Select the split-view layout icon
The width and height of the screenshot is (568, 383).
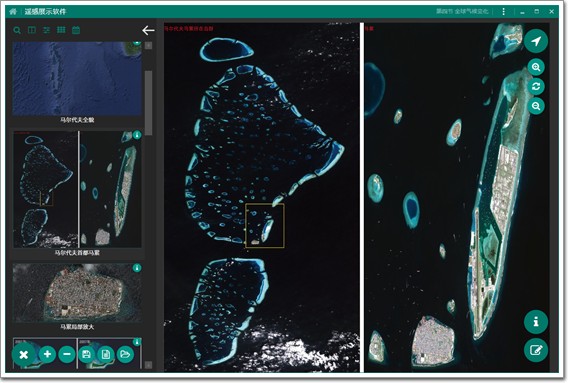coord(32,30)
